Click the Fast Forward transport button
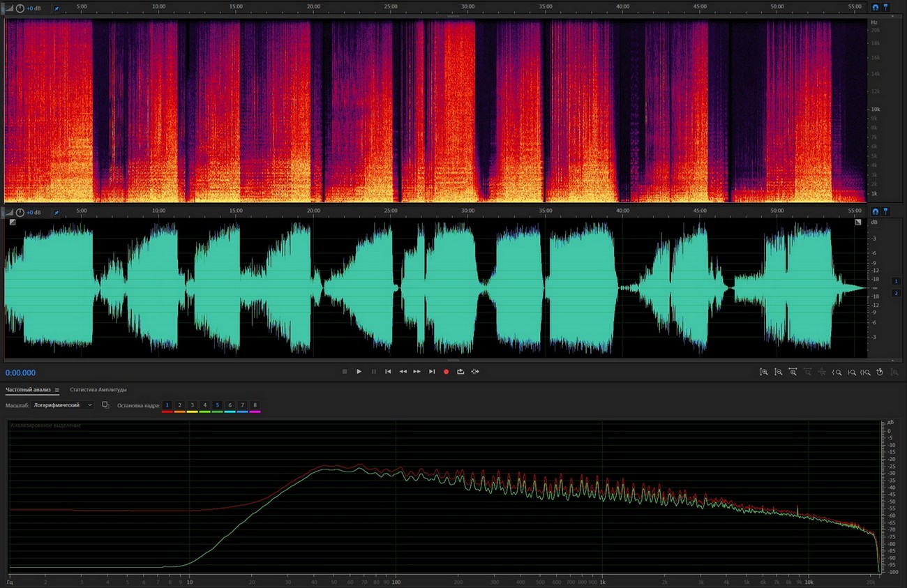The height and width of the screenshot is (588, 907). tap(417, 372)
